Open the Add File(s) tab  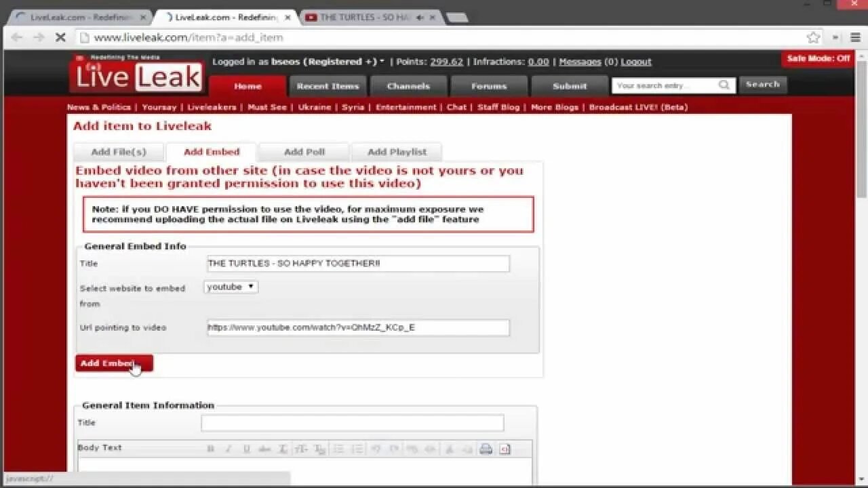click(119, 152)
